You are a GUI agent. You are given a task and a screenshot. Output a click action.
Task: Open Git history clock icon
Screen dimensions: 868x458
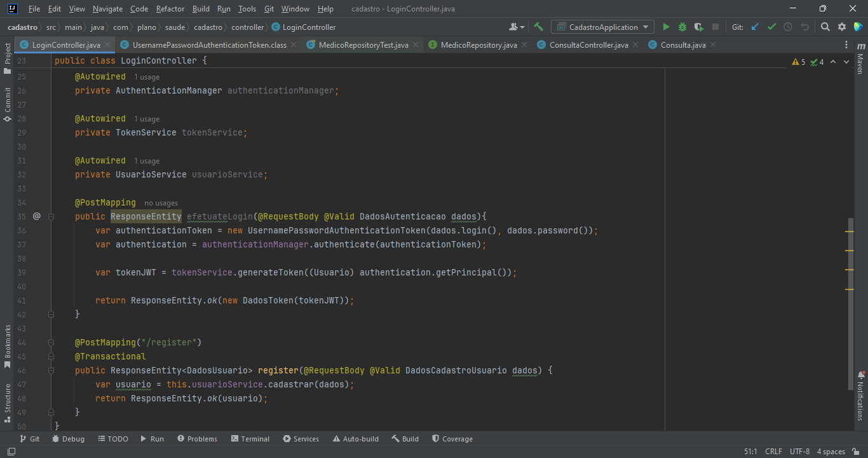click(x=788, y=27)
